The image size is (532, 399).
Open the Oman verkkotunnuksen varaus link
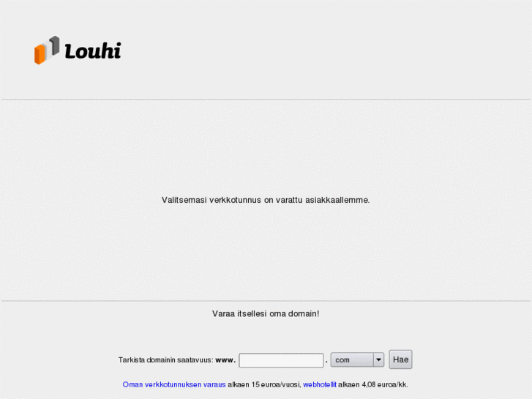[174, 384]
